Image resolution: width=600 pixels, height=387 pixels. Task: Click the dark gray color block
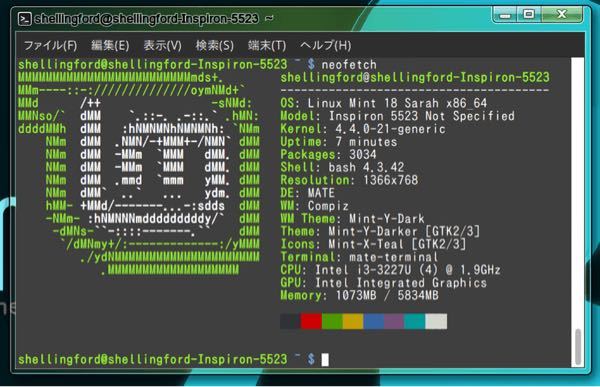[290, 321]
